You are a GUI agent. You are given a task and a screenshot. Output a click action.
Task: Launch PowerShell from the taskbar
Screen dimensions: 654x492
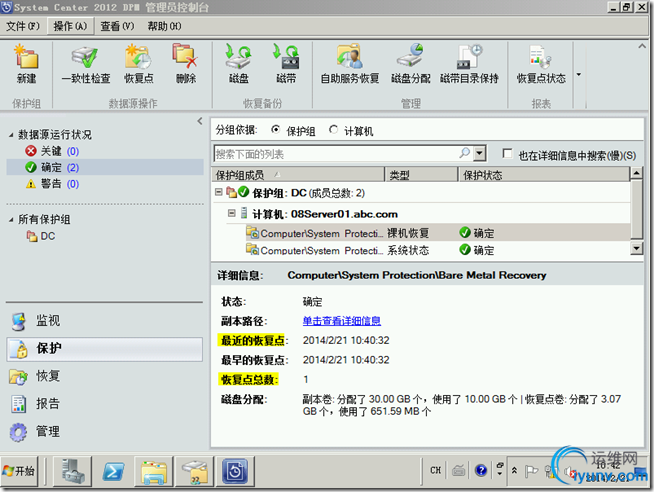(x=114, y=471)
